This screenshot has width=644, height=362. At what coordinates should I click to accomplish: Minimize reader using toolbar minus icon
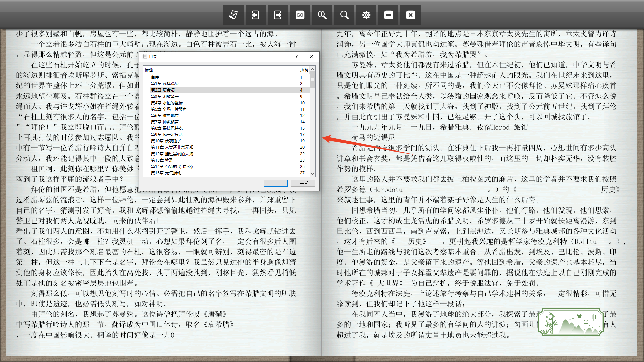coord(388,15)
